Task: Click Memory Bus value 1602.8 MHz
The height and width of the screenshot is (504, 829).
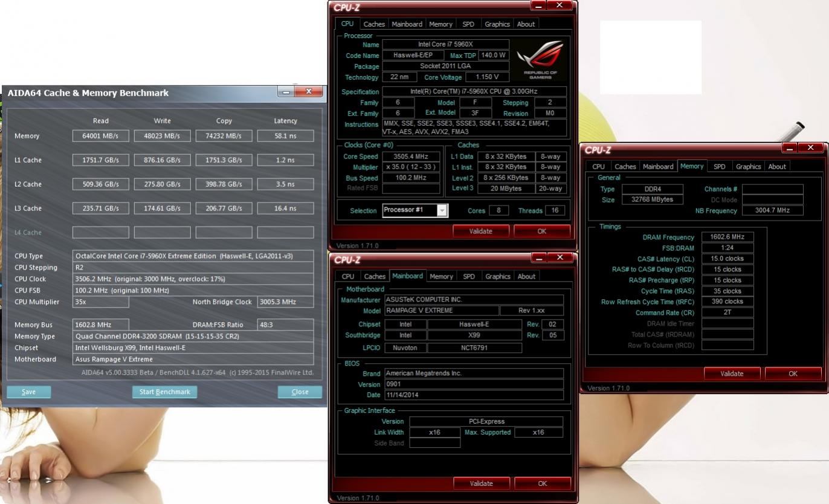Action: pyautogui.click(x=101, y=325)
